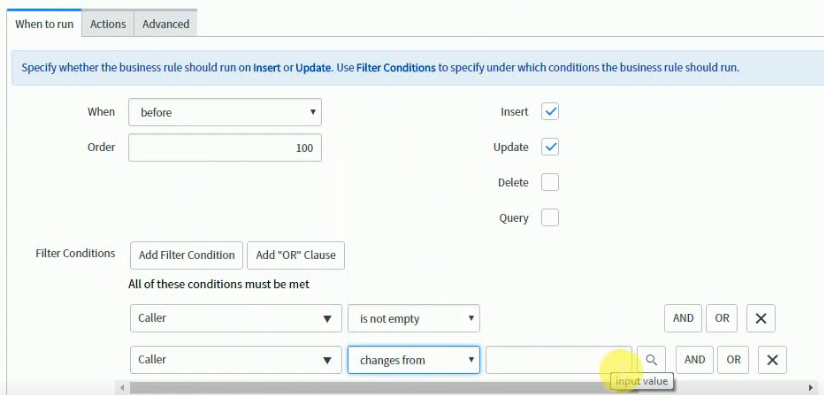
Task: Toggle the Update checkbox
Action: coord(550,147)
